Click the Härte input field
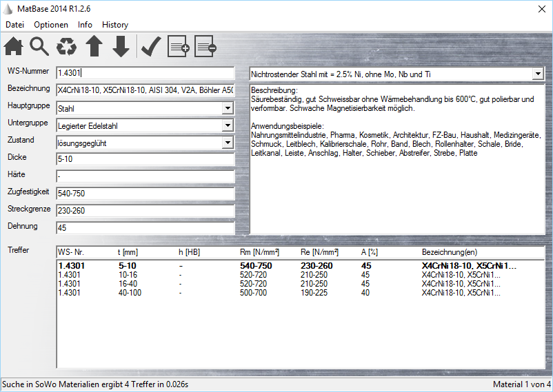Screen dimensions: 553x392 pyautogui.click(x=145, y=176)
